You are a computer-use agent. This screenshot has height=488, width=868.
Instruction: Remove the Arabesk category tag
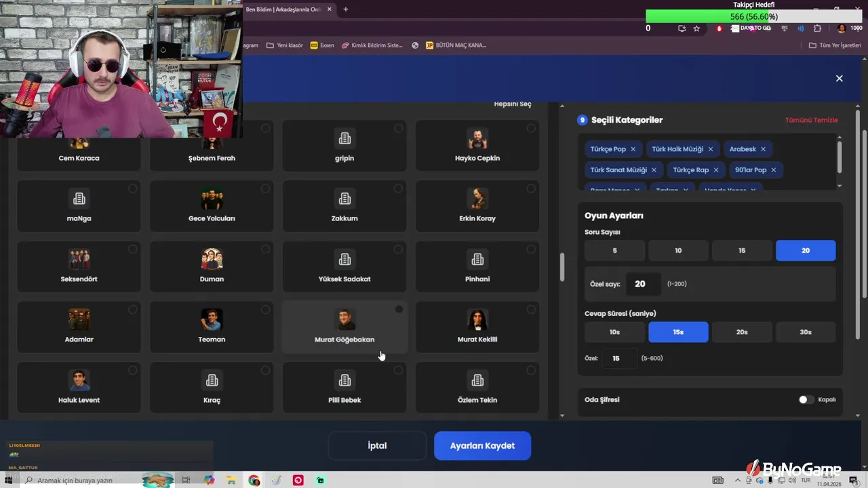[x=763, y=149]
